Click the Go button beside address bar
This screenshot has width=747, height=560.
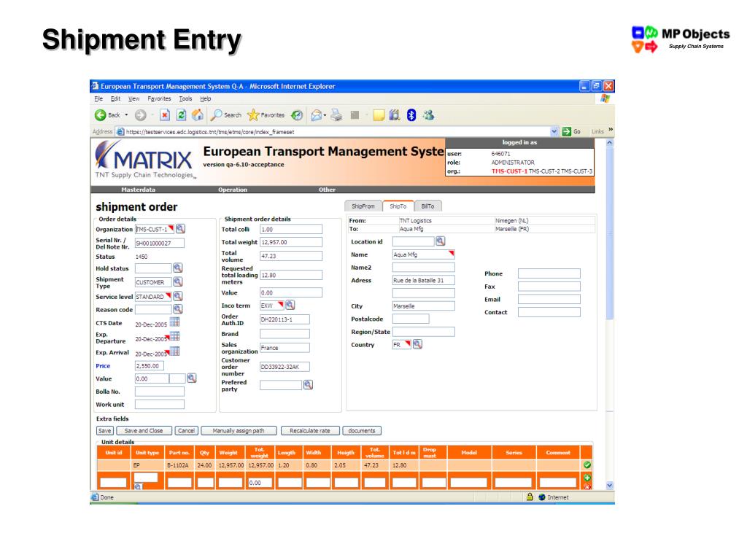point(572,131)
